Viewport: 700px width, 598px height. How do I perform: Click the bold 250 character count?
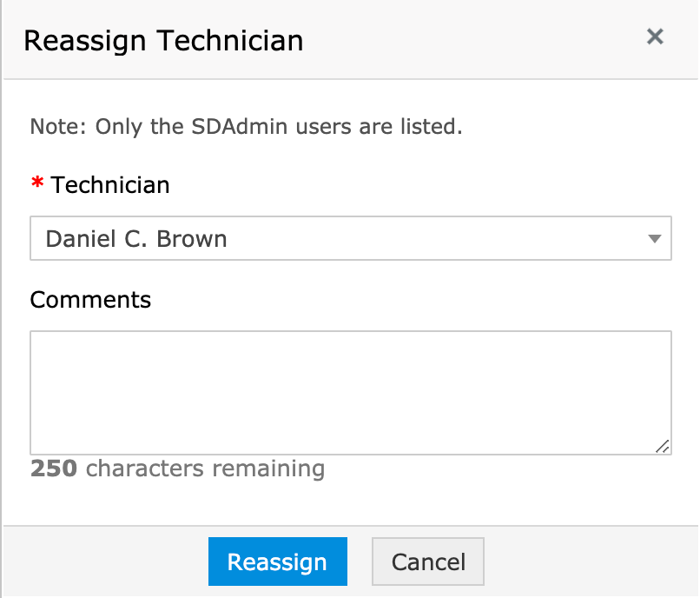[x=54, y=469]
